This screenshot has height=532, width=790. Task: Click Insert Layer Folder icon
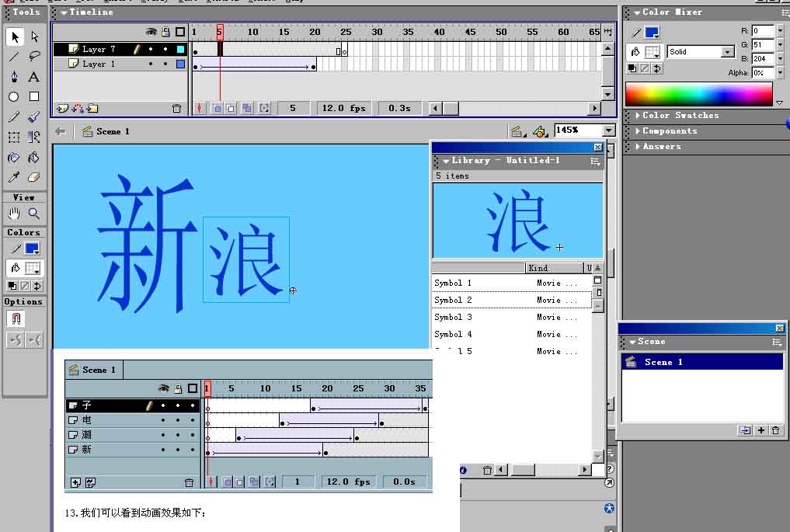[92, 108]
